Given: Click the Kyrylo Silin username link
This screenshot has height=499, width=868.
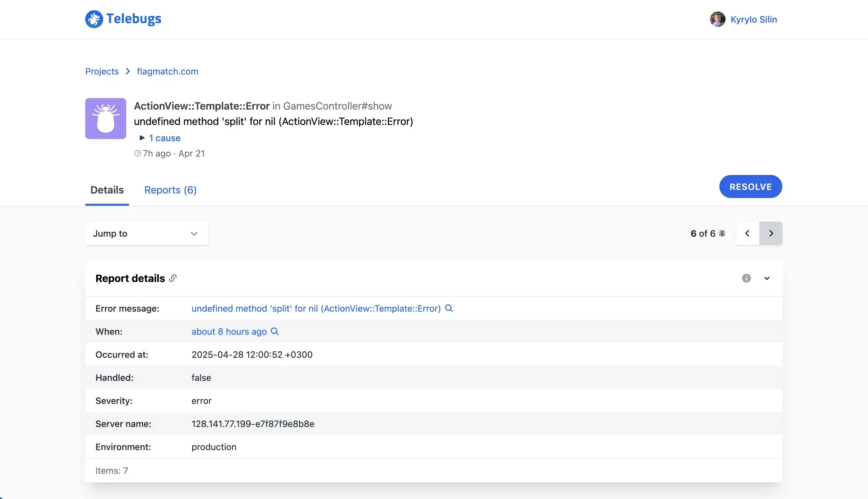Looking at the screenshot, I should (754, 19).
